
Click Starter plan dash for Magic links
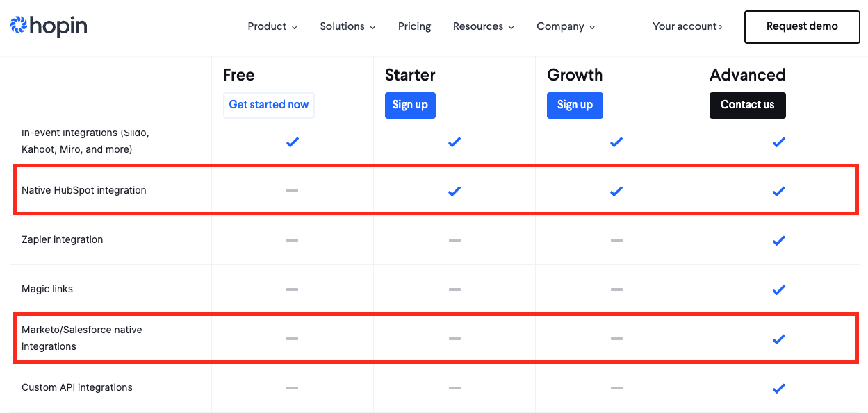coord(455,289)
